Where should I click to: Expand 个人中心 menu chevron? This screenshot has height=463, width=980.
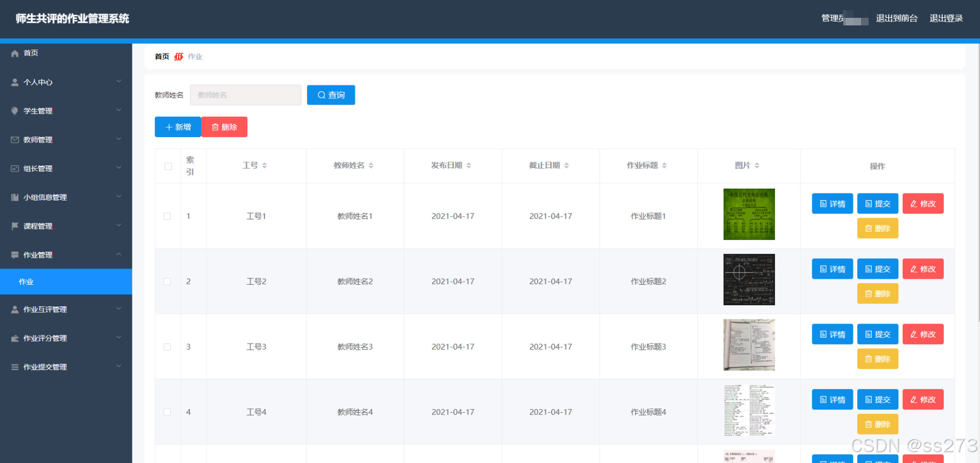click(119, 82)
